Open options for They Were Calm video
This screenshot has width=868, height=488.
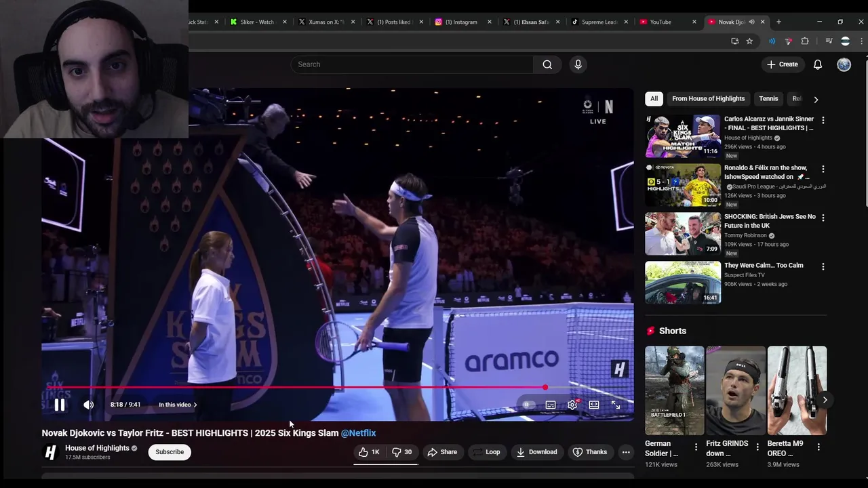(x=823, y=266)
